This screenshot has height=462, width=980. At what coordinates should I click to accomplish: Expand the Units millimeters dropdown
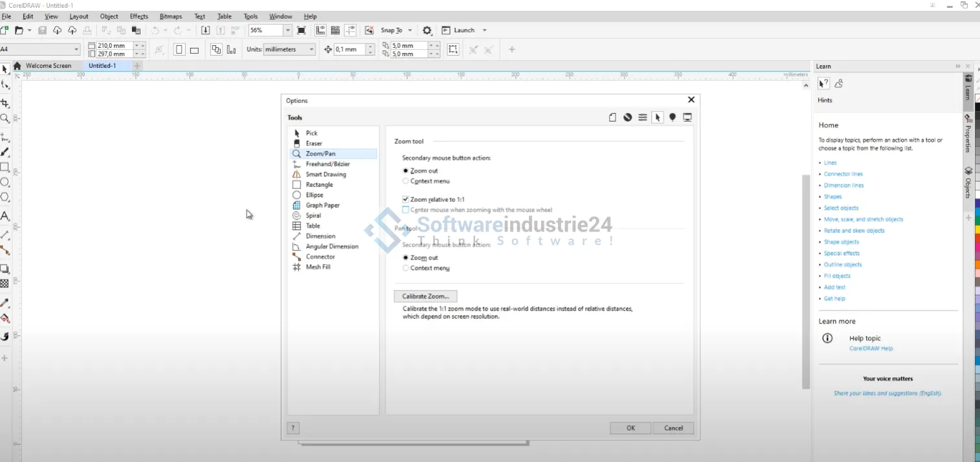click(311, 50)
